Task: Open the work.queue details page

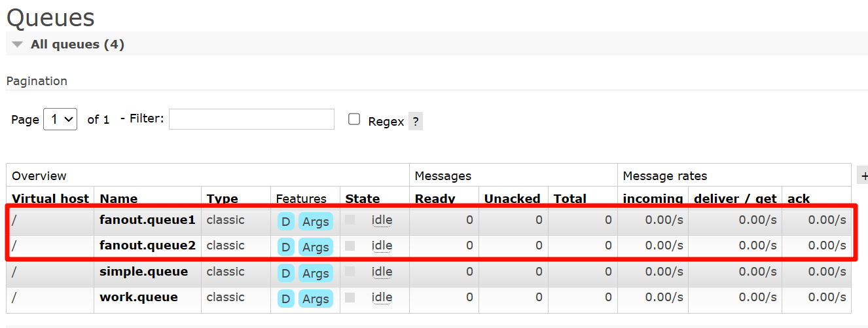Action: (x=138, y=297)
